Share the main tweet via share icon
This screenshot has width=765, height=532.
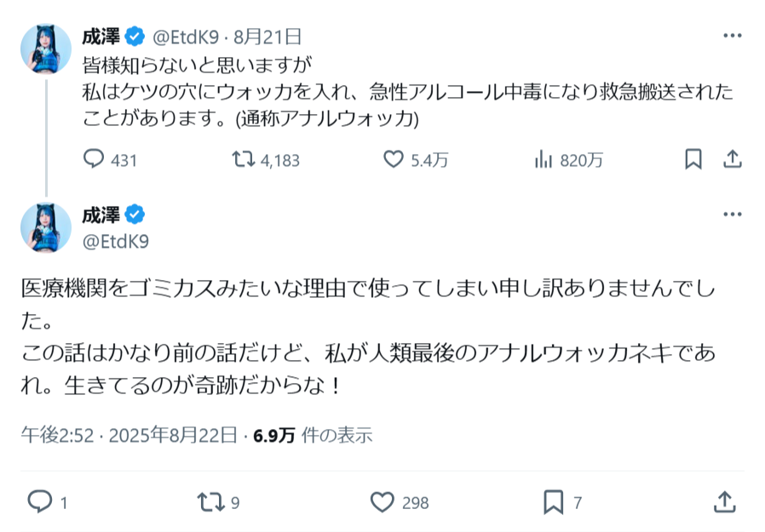pyautogui.click(x=724, y=502)
